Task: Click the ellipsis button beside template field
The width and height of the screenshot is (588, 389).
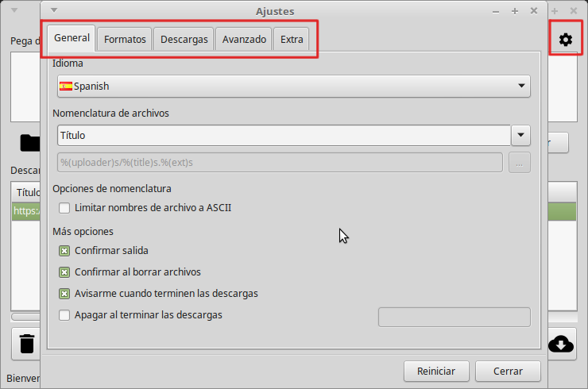Action: pos(520,162)
